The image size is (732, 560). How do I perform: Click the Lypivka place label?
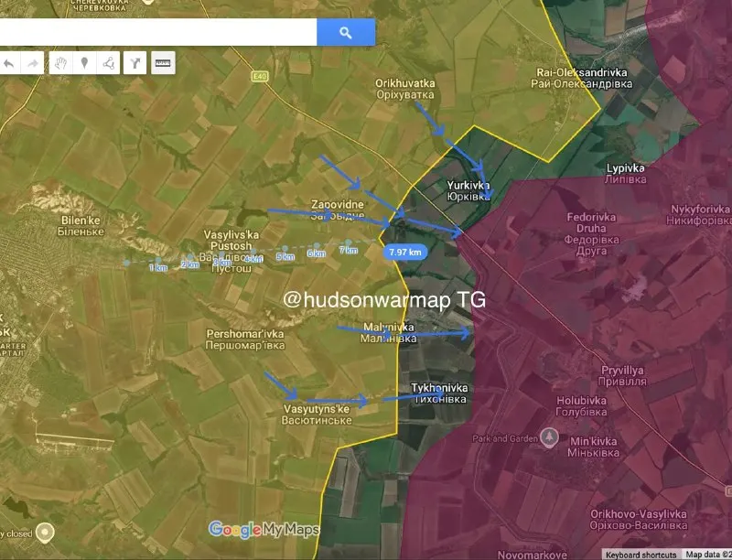tap(626, 174)
